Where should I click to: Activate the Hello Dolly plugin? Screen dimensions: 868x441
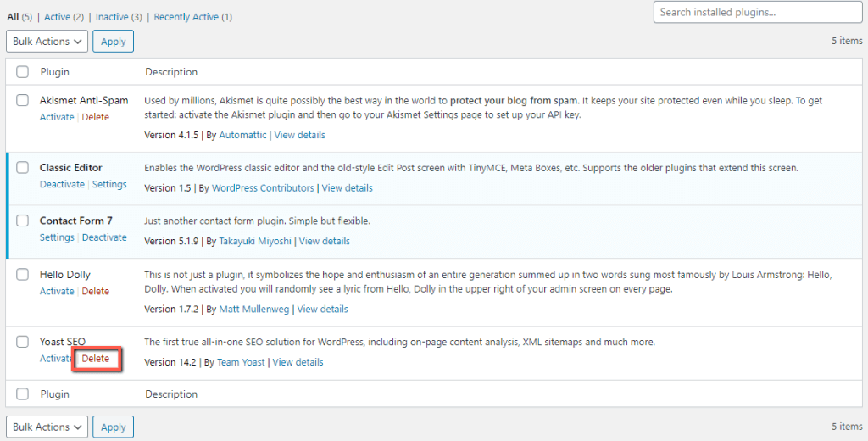[x=57, y=291]
